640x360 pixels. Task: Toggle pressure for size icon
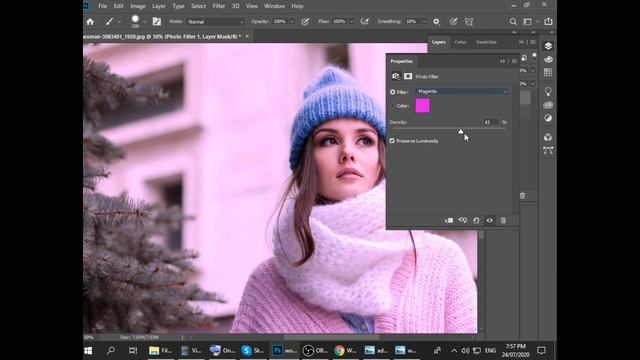(453, 22)
